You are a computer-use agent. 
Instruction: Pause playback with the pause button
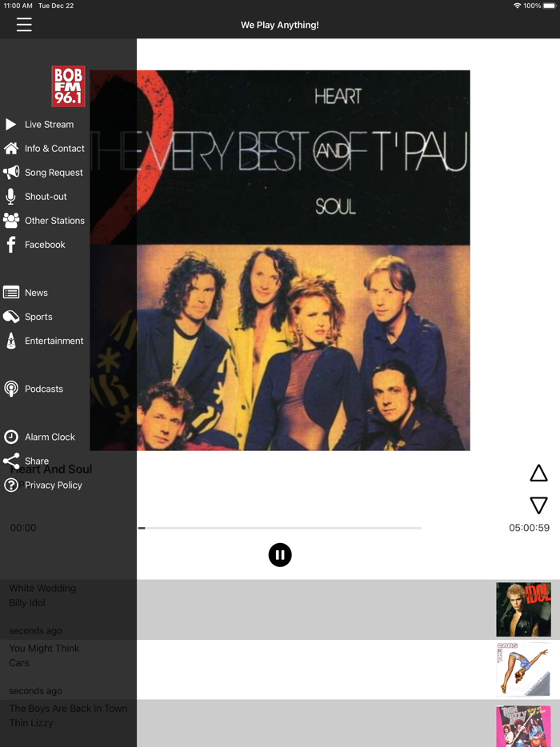coord(280,555)
